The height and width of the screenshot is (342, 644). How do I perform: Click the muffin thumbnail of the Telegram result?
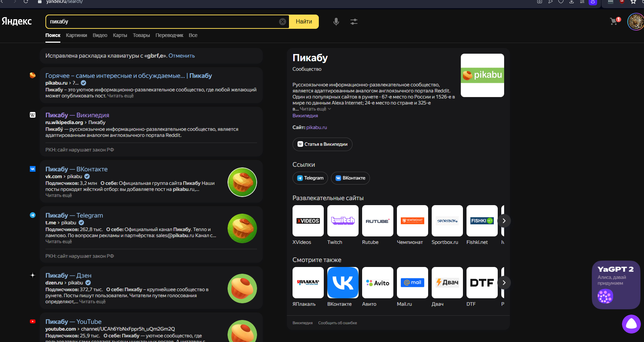coord(242,228)
